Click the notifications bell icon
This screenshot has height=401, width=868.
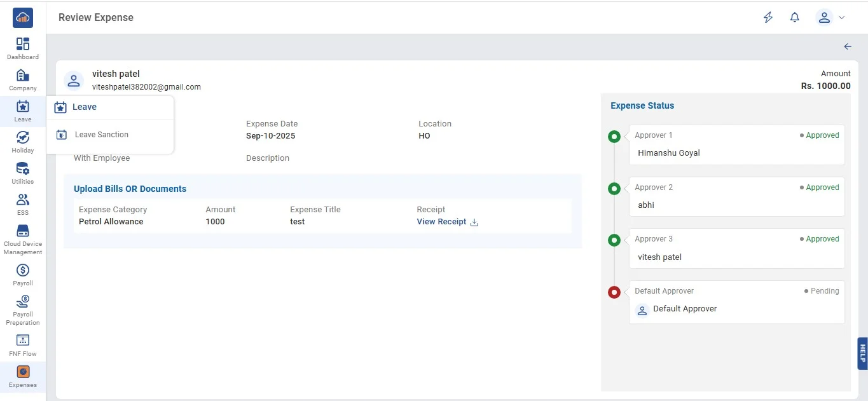coord(794,18)
